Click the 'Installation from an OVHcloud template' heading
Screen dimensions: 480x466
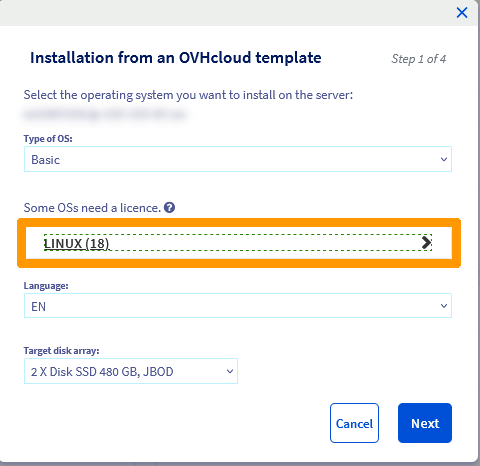click(x=176, y=58)
